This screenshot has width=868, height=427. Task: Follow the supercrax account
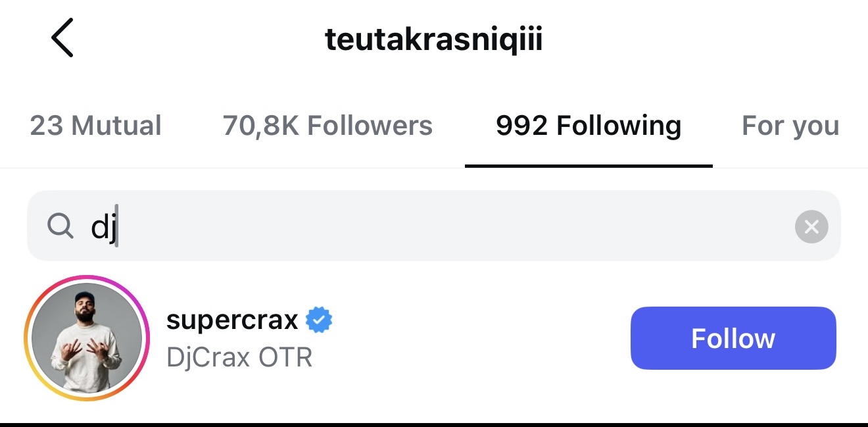(x=733, y=338)
